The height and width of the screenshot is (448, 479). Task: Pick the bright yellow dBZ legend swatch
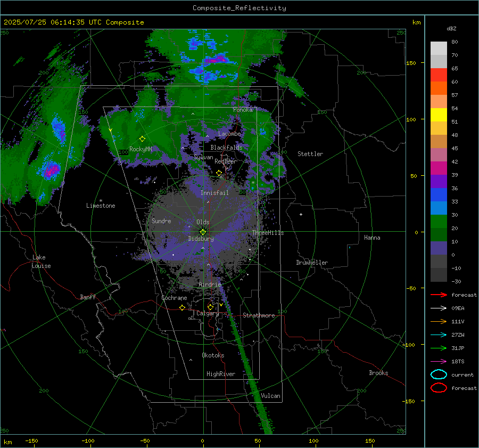click(x=439, y=115)
